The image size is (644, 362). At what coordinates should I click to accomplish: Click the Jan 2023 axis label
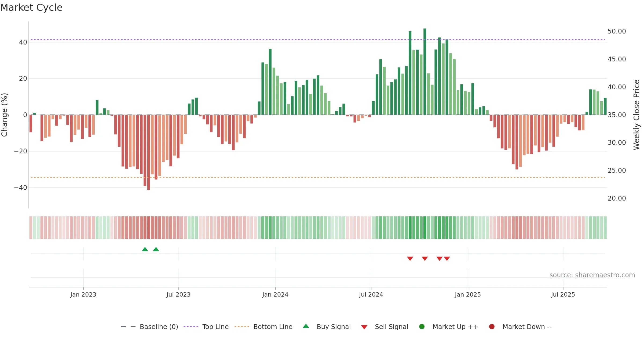83,294
